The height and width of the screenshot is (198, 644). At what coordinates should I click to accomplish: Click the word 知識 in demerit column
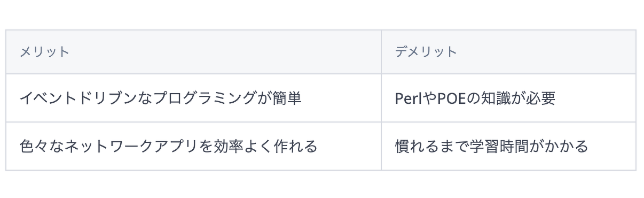click(497, 98)
